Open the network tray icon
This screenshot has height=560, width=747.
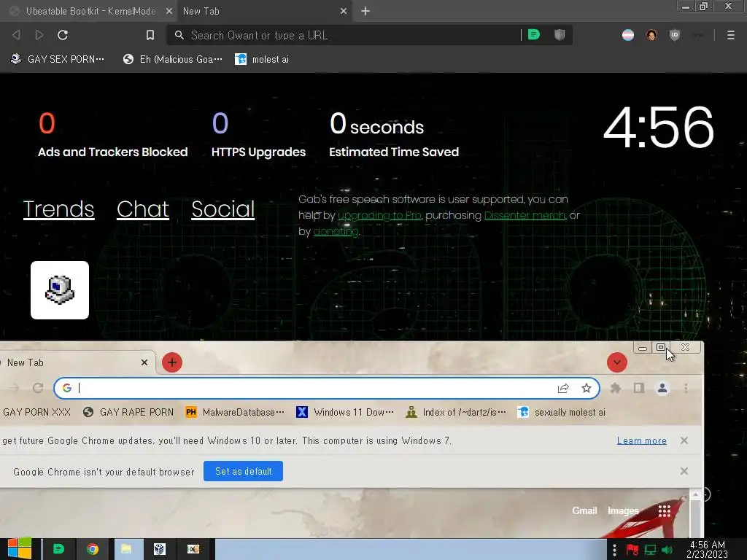(x=650, y=550)
